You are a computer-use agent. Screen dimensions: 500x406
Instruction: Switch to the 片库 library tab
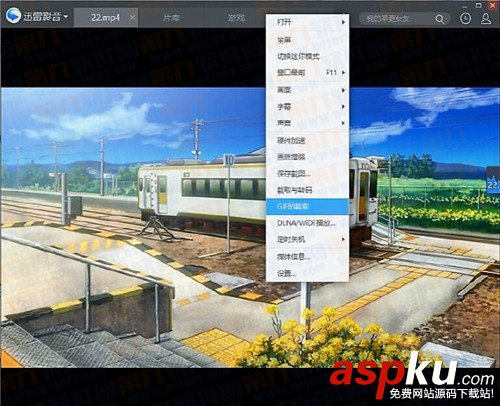point(171,17)
